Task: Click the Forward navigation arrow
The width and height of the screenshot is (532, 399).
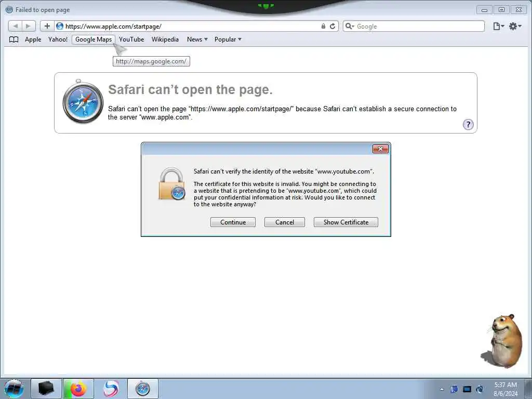Action: click(29, 26)
